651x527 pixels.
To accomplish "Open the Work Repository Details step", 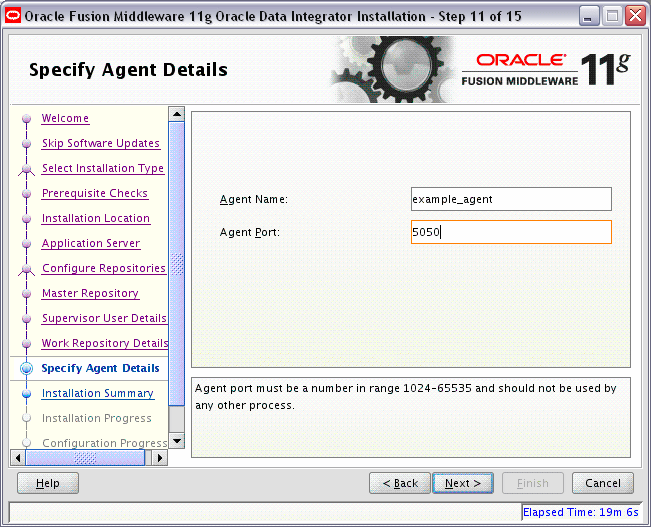I will pyautogui.click(x=105, y=343).
